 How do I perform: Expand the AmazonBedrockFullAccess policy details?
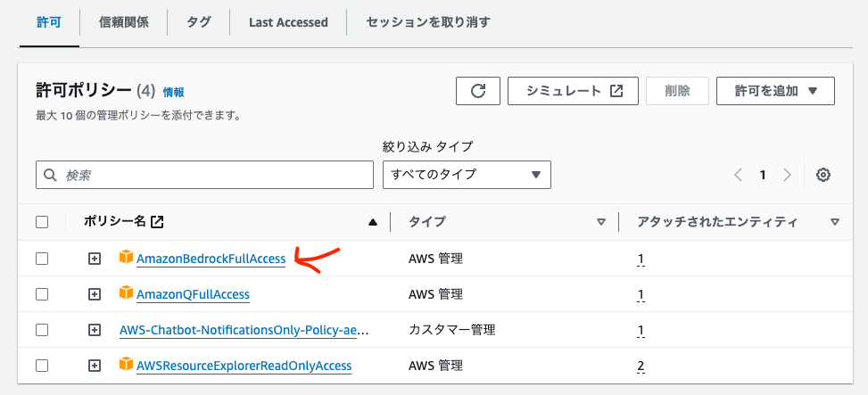tap(95, 259)
